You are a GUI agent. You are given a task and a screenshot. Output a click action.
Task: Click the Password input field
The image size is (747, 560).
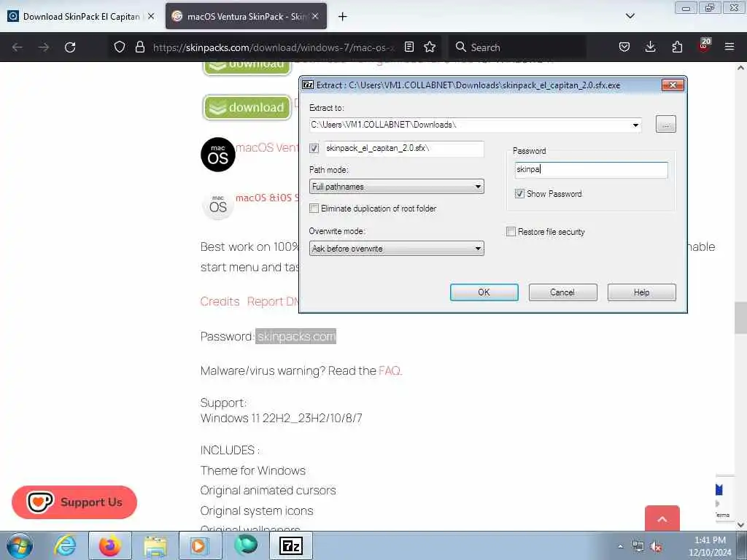591,169
